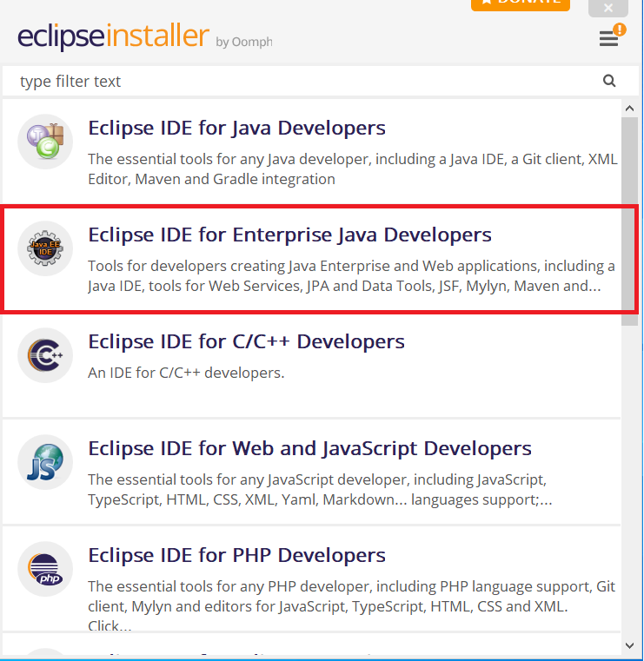Click the JS globe package icon
Screen dimensions: 644x661
pyautogui.click(x=45, y=462)
